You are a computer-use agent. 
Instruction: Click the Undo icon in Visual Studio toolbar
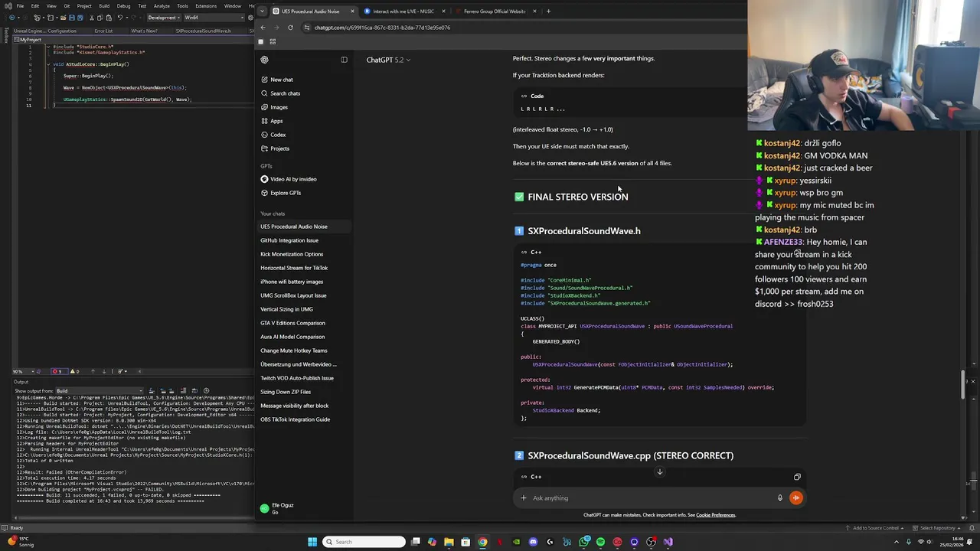pyautogui.click(x=120, y=18)
